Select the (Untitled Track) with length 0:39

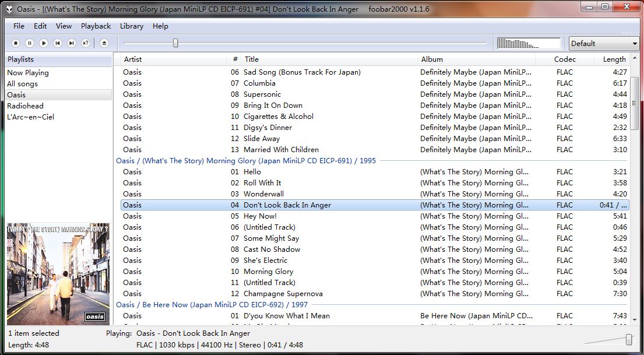point(375,283)
